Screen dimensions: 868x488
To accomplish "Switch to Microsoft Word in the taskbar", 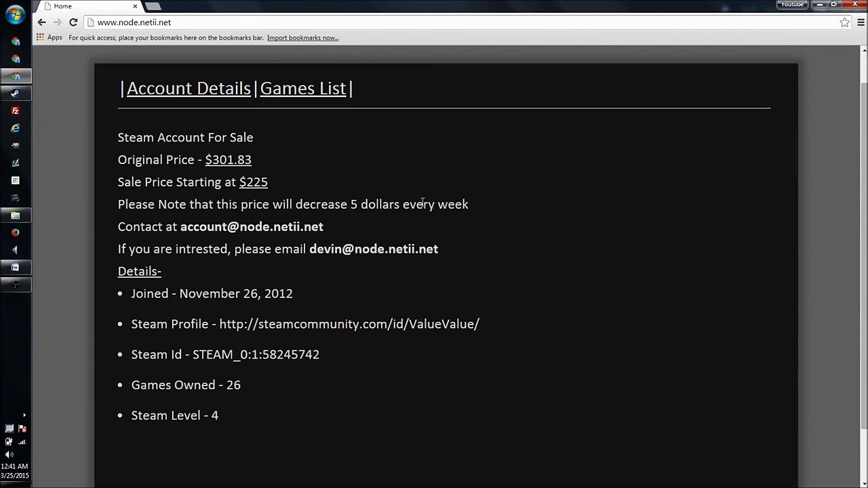I will pyautogui.click(x=15, y=268).
